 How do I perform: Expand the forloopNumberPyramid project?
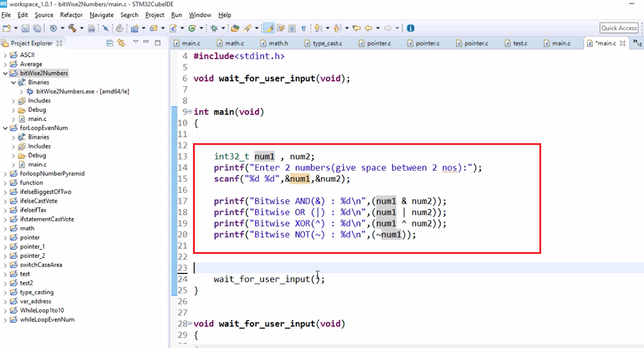[x=6, y=173]
